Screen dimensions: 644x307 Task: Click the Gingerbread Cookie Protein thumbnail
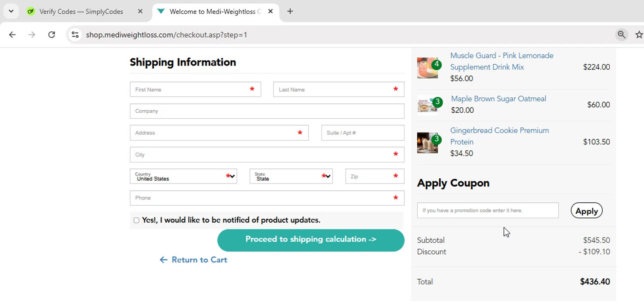[428, 143]
